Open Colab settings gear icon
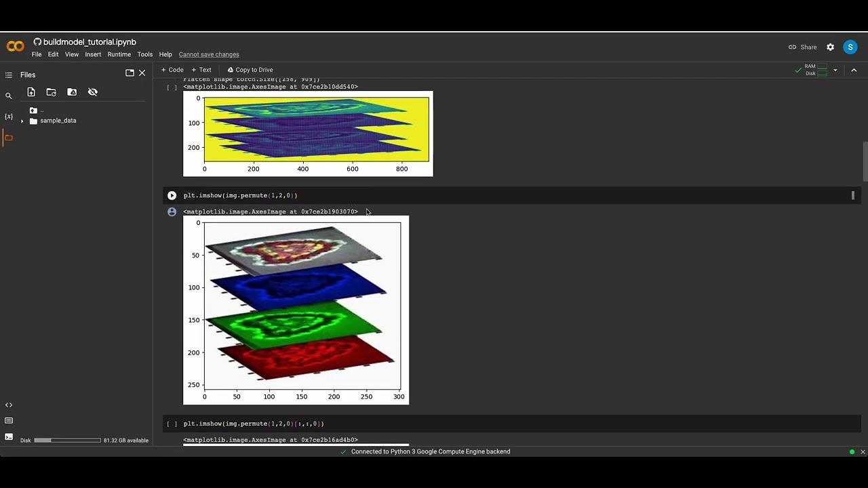Viewport: 868px width, 488px height. (x=830, y=47)
